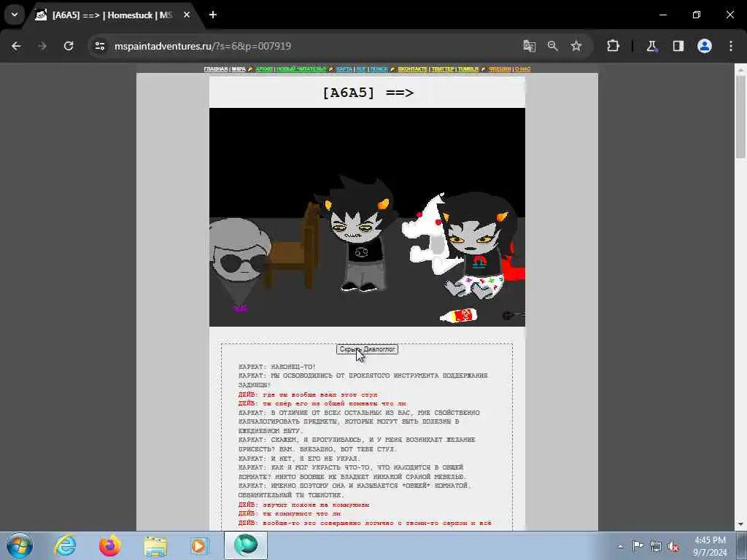Open Action Center flag icon
747x560 pixels.
pyautogui.click(x=637, y=546)
